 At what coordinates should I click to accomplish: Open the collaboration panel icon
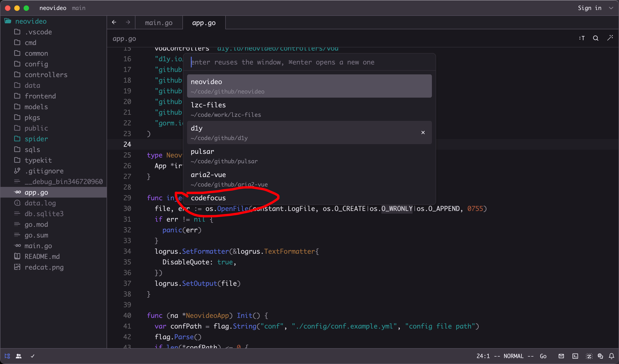tap(19, 356)
